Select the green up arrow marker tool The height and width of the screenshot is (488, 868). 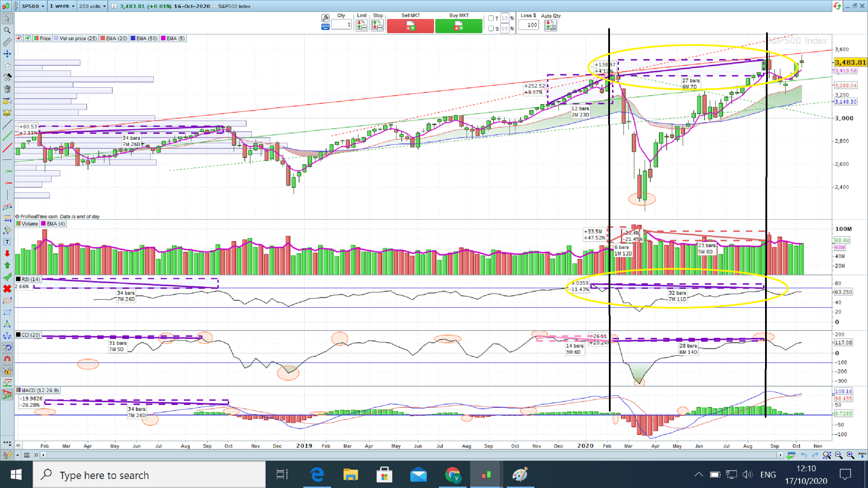[7, 265]
